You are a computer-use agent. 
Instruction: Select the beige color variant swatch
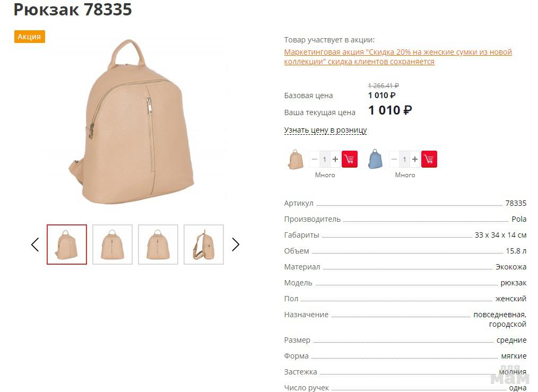click(296, 160)
